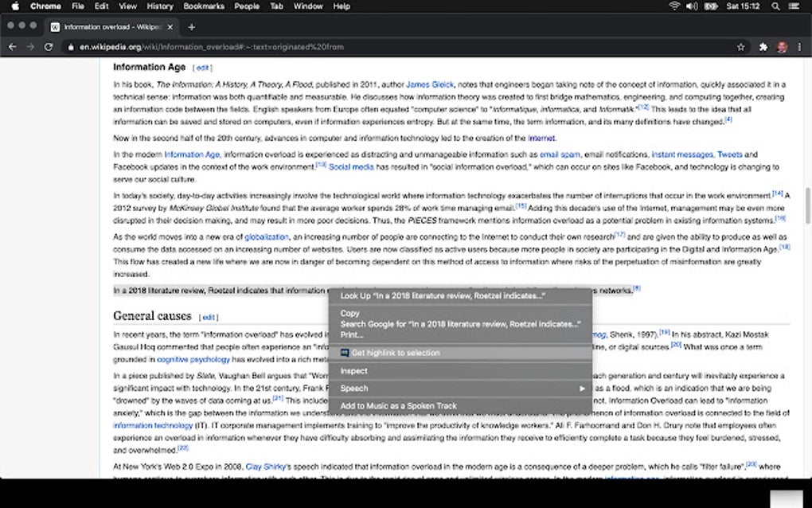Select Add to Music as a Spoken Track
This screenshot has width=812, height=508.
(460, 406)
